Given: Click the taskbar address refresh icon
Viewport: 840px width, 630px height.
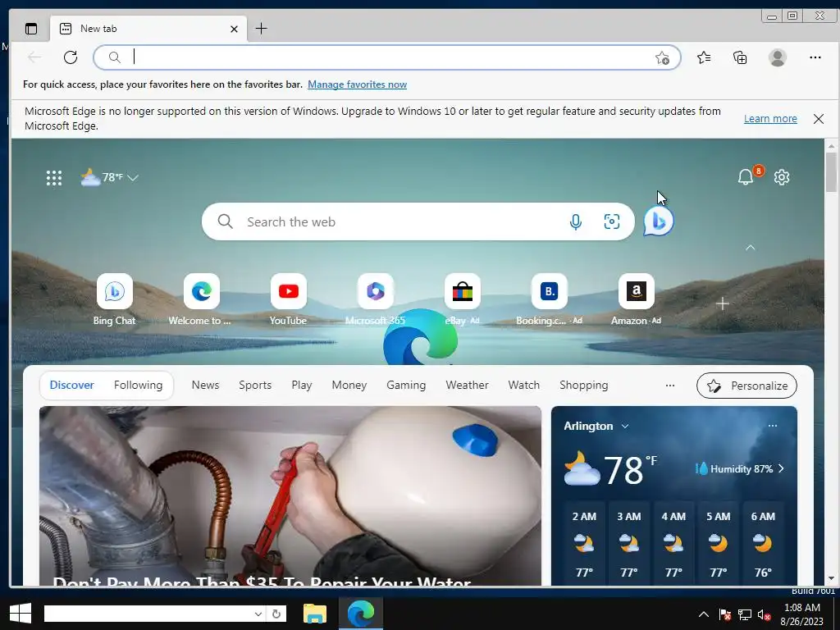Looking at the screenshot, I should coord(276,614).
